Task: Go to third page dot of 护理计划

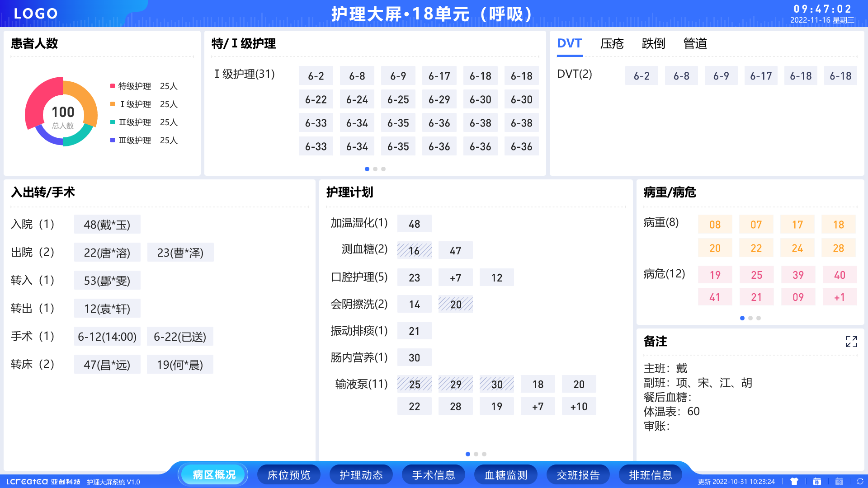Action: point(484,454)
